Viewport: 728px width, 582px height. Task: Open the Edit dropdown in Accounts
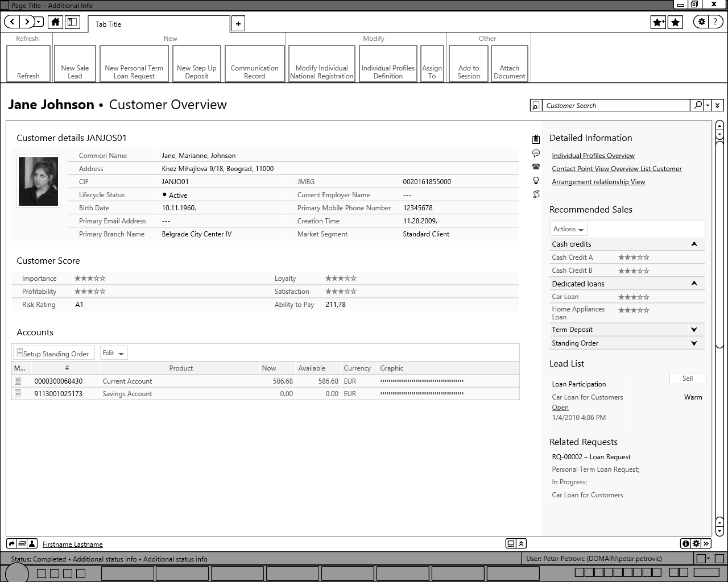(x=114, y=353)
